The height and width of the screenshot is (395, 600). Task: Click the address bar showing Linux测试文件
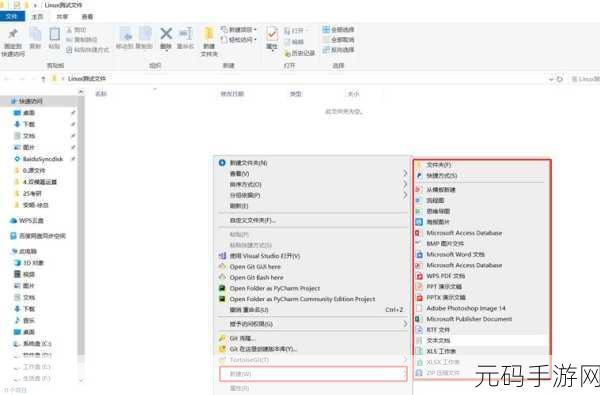pos(298,79)
